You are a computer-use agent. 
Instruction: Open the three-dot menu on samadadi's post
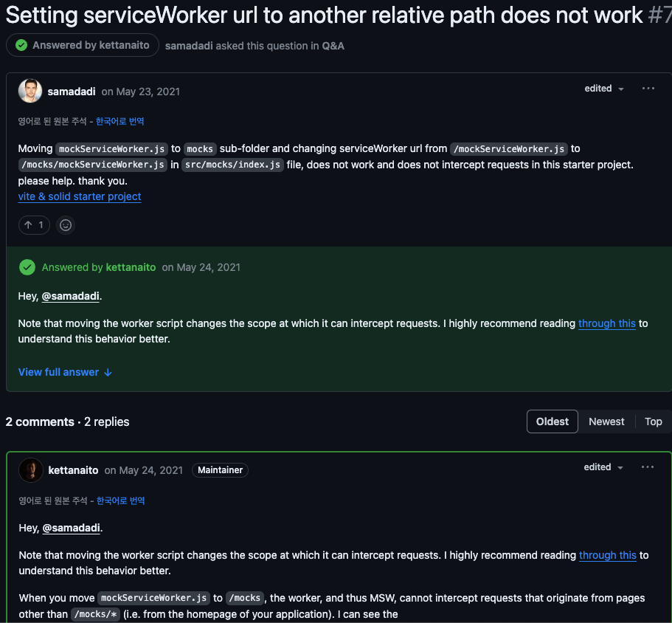click(648, 89)
